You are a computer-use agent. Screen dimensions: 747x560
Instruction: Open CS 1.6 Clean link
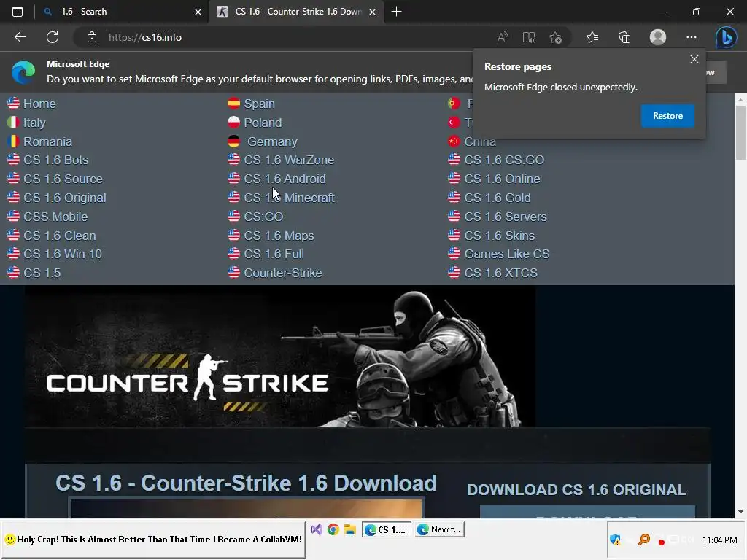[x=60, y=236]
